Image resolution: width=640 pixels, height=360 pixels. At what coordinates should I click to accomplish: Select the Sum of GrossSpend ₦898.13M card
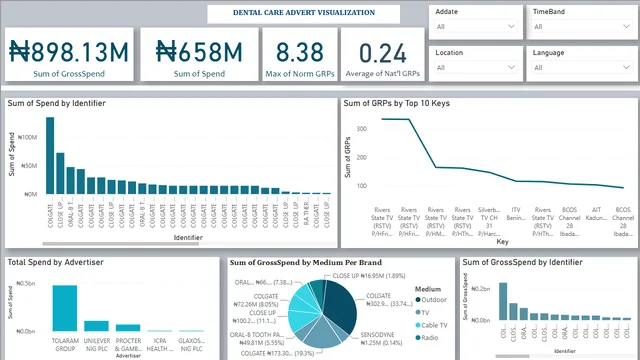click(69, 54)
